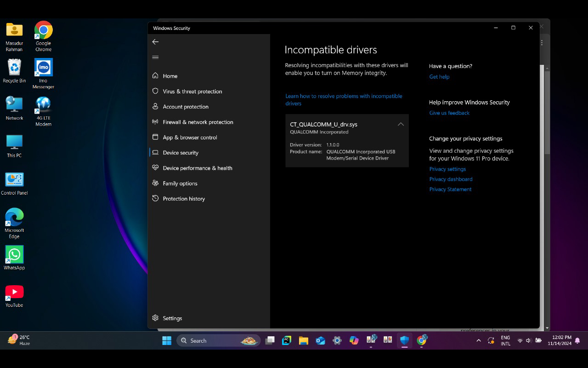The width and height of the screenshot is (588, 368).
Task: Click the CT_QUALCOMM_U_drv.sys driver name
Action: click(323, 124)
